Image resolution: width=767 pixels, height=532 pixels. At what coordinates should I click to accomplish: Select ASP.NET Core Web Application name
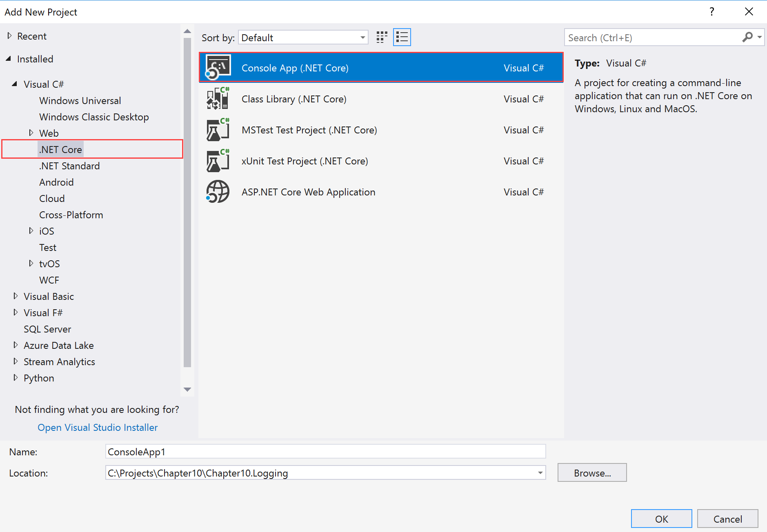308,192
